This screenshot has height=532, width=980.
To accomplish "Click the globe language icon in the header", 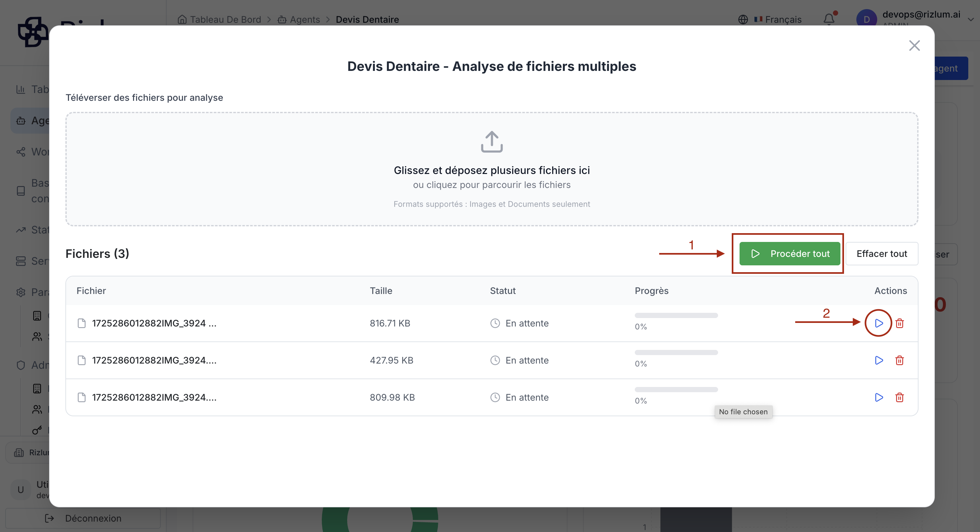I will pos(743,20).
